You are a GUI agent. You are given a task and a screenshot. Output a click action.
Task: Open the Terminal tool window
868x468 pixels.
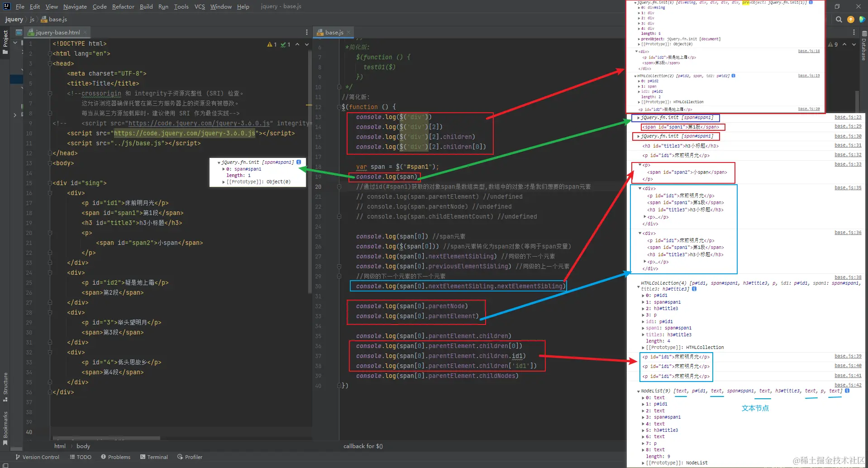[154, 457]
